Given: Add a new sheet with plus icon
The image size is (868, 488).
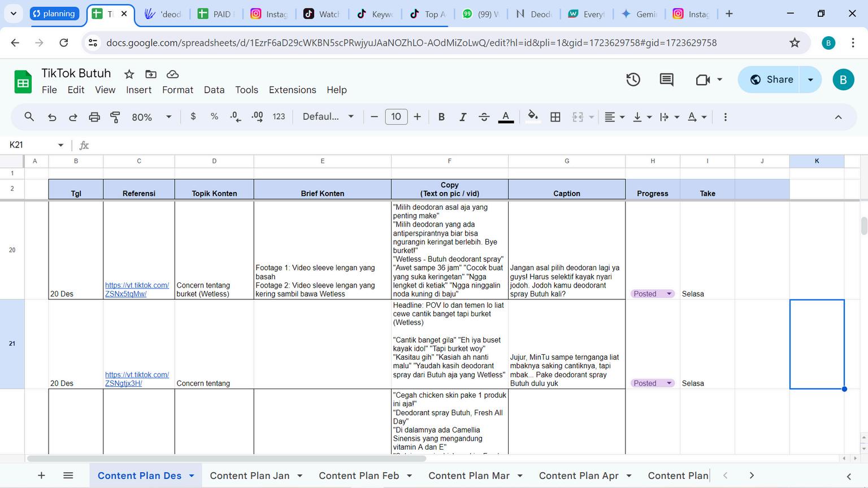Looking at the screenshot, I should [x=41, y=476].
